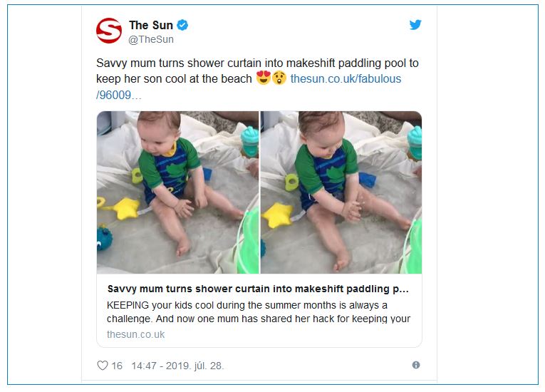Open the @TheSun handle link

151,39
